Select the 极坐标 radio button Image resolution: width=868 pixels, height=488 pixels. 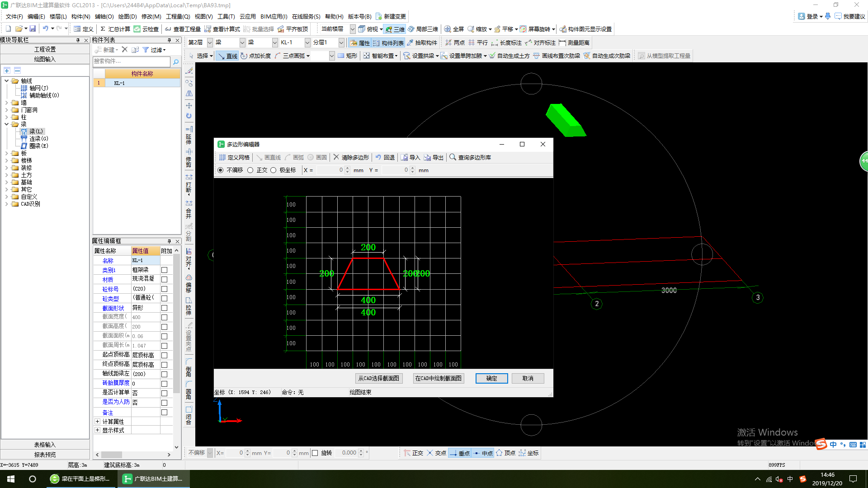pyautogui.click(x=273, y=170)
